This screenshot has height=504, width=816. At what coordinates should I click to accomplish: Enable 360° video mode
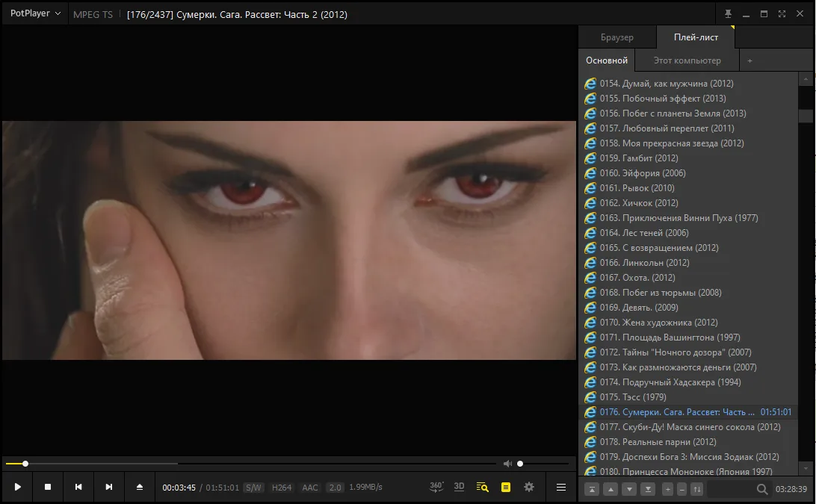tap(436, 487)
